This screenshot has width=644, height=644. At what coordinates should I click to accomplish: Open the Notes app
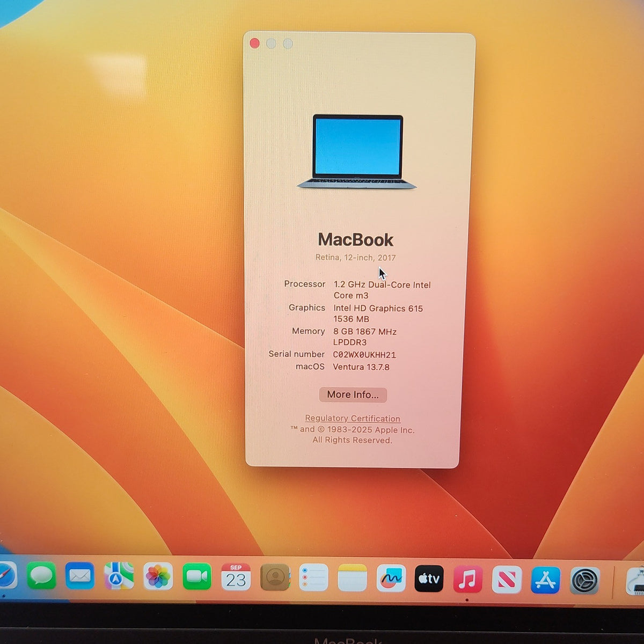pyautogui.click(x=353, y=578)
